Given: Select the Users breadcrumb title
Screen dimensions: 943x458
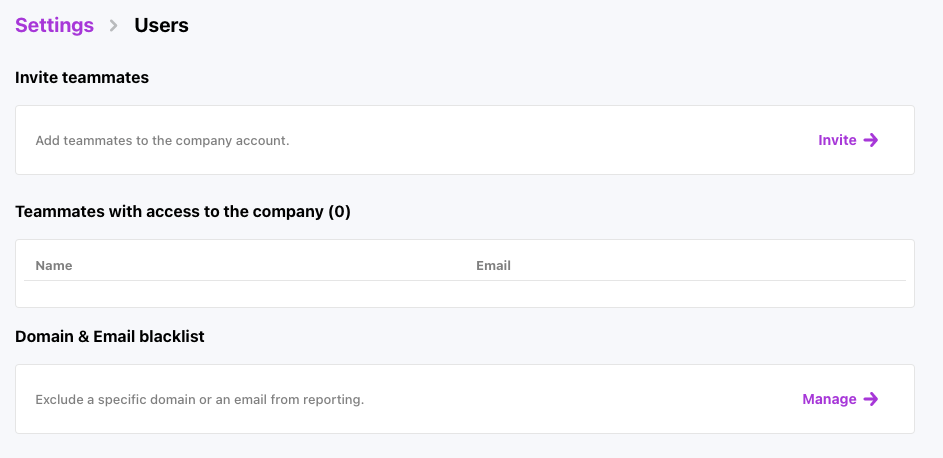Looking at the screenshot, I should point(161,26).
